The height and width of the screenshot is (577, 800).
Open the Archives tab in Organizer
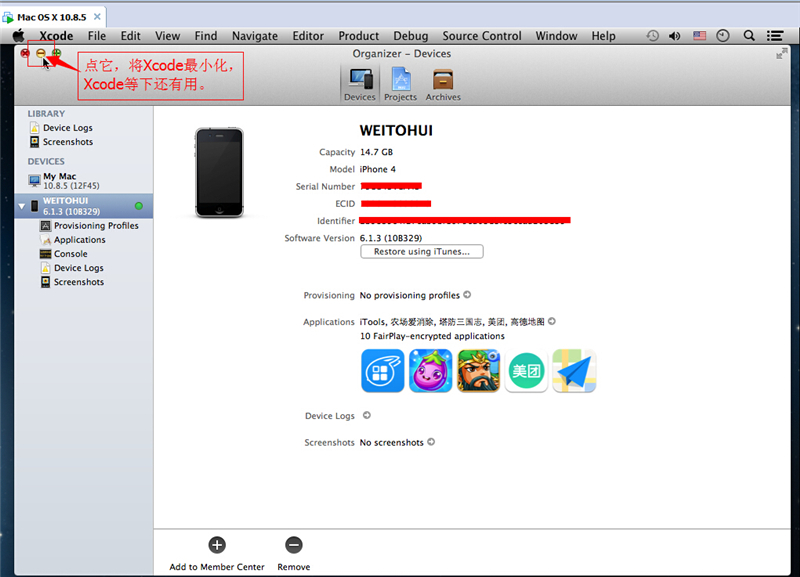(443, 85)
